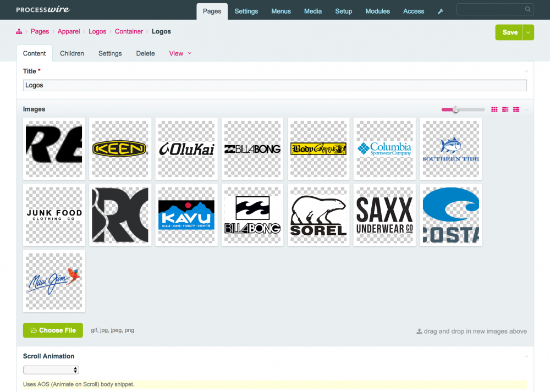Click the folder icon inside Choose File
Viewport: 550px width, 392px height.
click(x=34, y=330)
